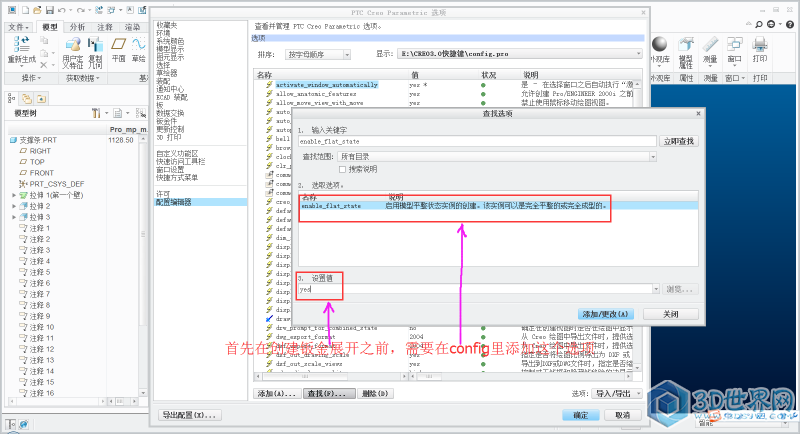Click the Open folder icon in quick toolbar
This screenshot has width=800, height=434.
[x=37, y=10]
